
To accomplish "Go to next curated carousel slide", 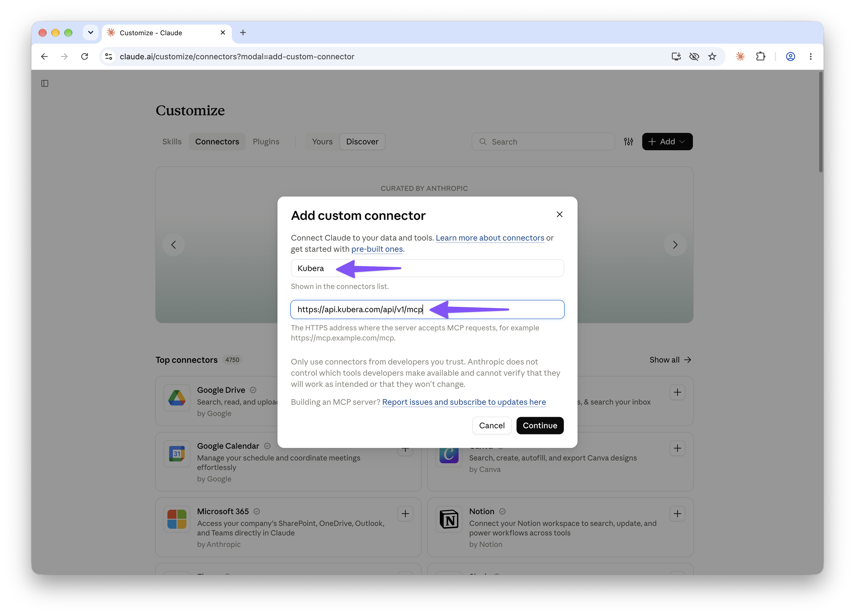I will click(675, 245).
